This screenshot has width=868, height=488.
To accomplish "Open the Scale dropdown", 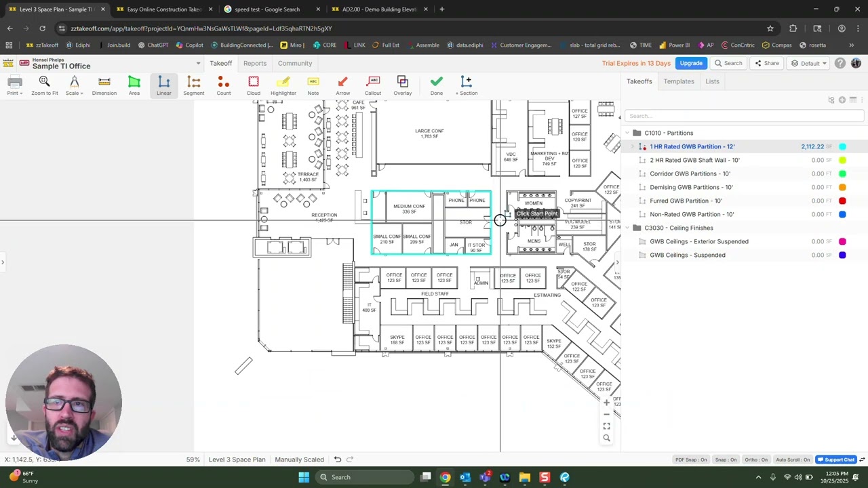I will tap(75, 85).
